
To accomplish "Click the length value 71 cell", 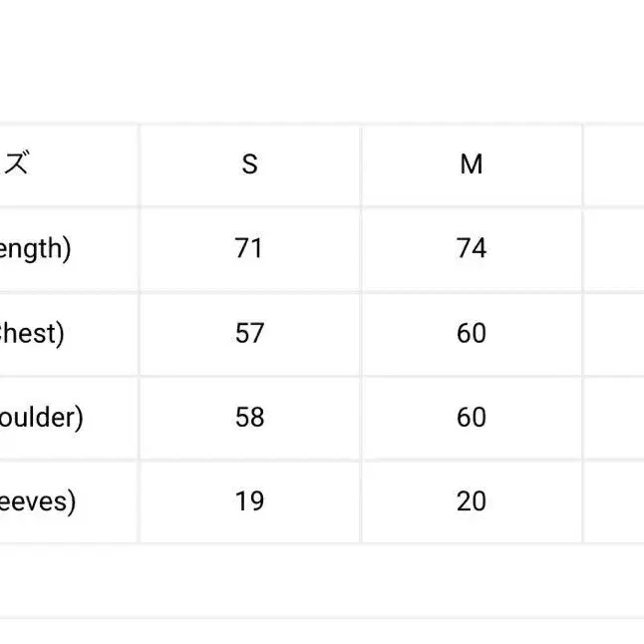I will [x=249, y=249].
